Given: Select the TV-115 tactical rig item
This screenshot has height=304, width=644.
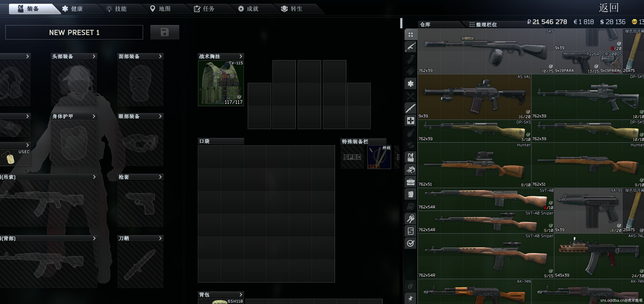Looking at the screenshot, I should pyautogui.click(x=221, y=83).
